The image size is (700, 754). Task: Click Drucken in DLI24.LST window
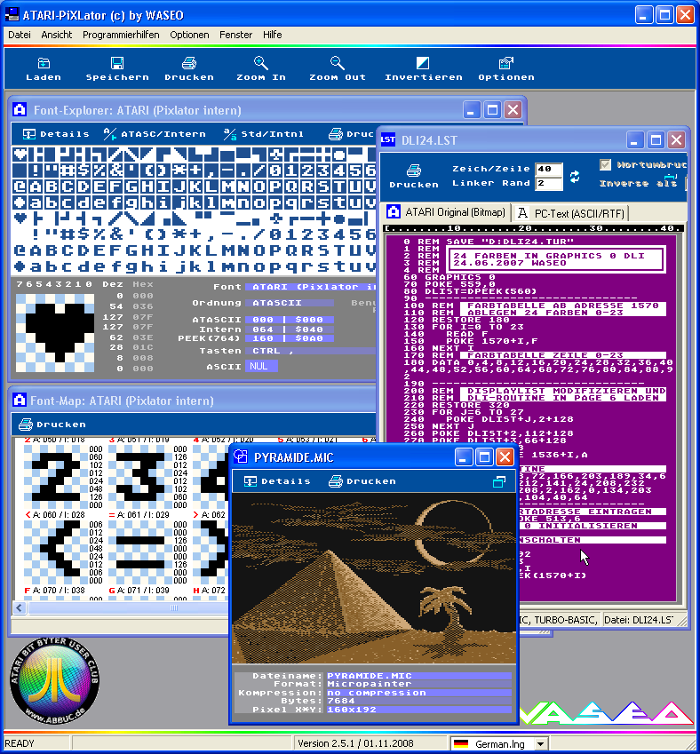point(414,177)
